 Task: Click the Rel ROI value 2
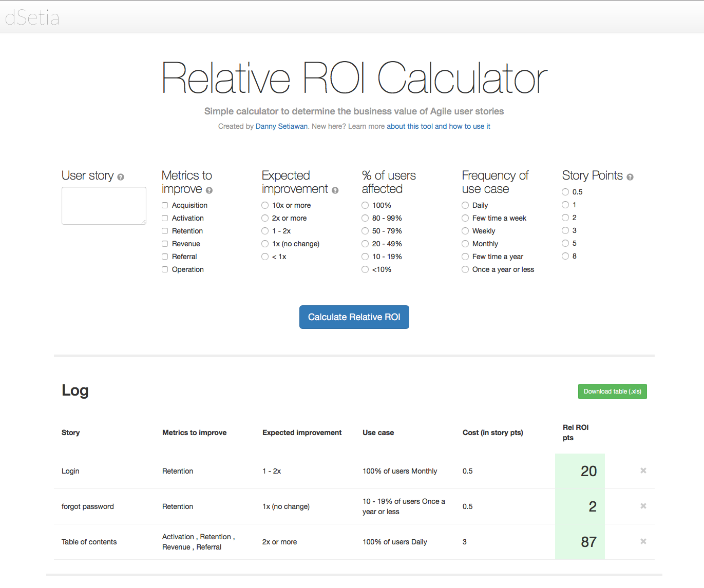(593, 506)
